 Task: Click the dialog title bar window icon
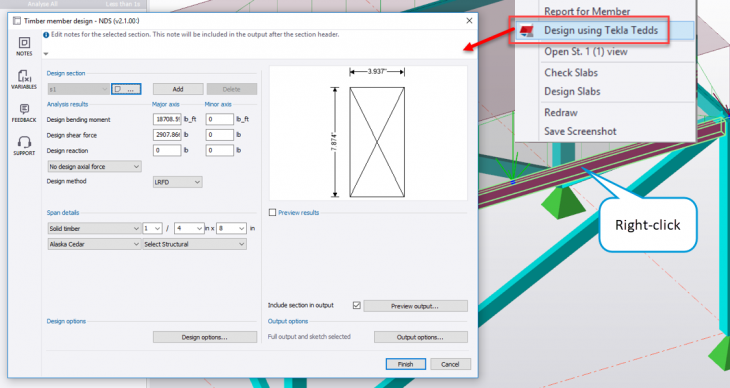(17, 20)
